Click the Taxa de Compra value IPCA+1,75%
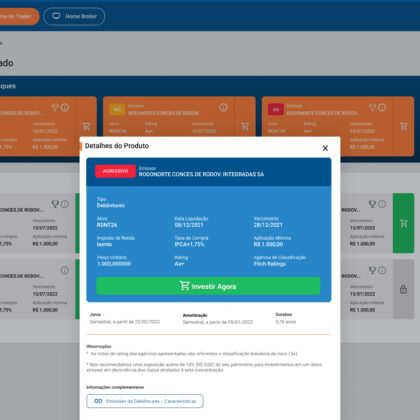The height and width of the screenshot is (420, 420). pos(189,244)
